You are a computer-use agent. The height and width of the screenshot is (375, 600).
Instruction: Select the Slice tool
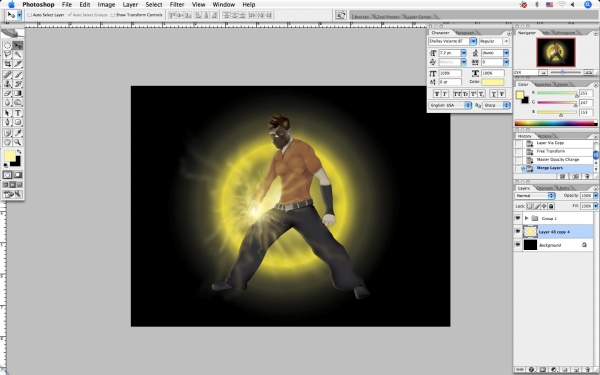pos(18,64)
